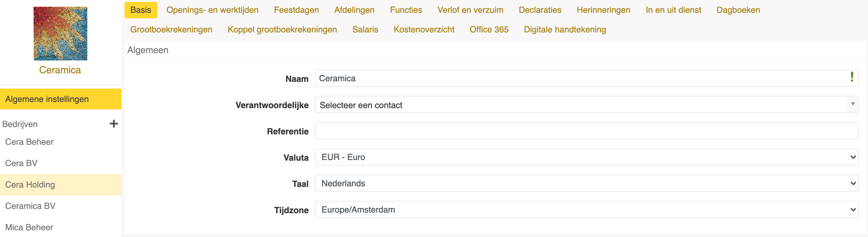This screenshot has width=868, height=237.
Task: Click the Ceramica mosaic logo image
Action: (60, 33)
